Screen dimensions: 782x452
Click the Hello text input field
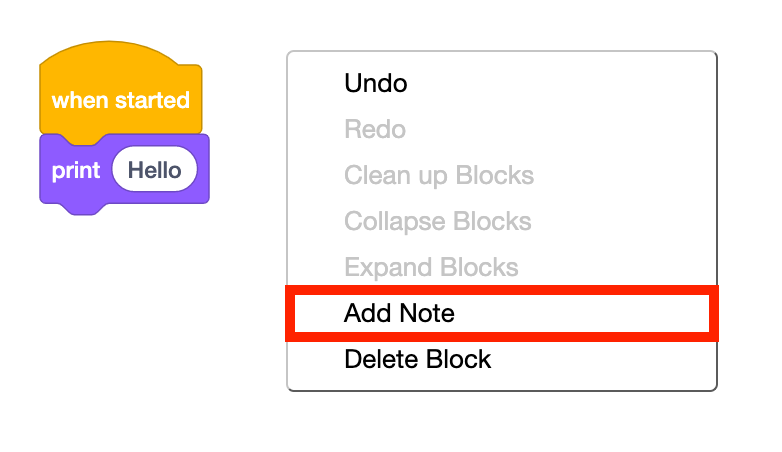pyautogui.click(x=155, y=170)
